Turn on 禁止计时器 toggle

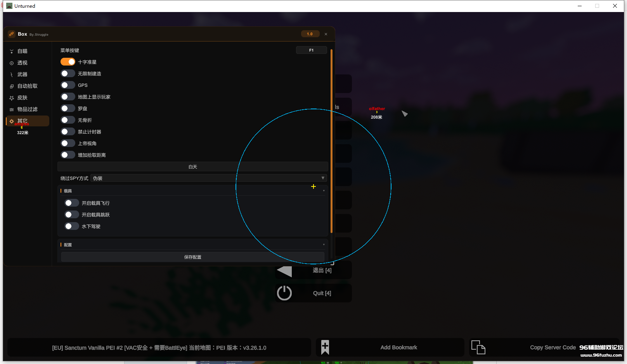[x=68, y=132]
